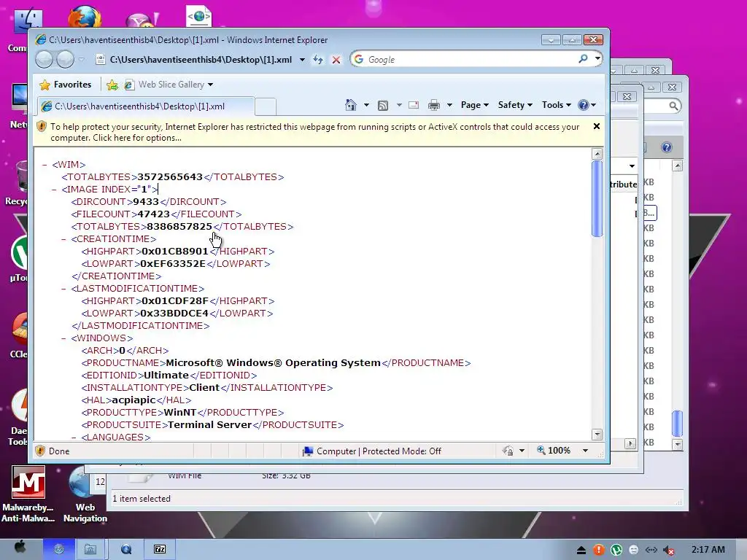Click the PRODUCTSUITE Terminal Server text
This screenshot has width=747, height=560.
(209, 425)
